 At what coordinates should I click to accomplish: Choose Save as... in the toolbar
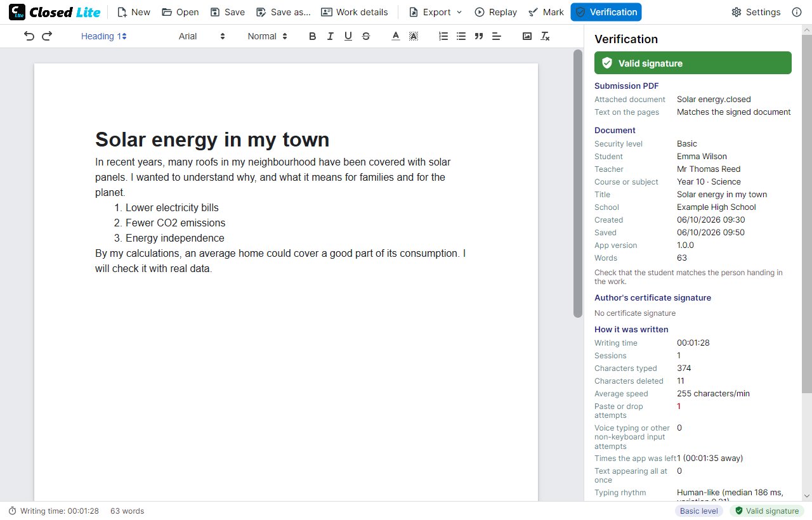[x=284, y=12]
